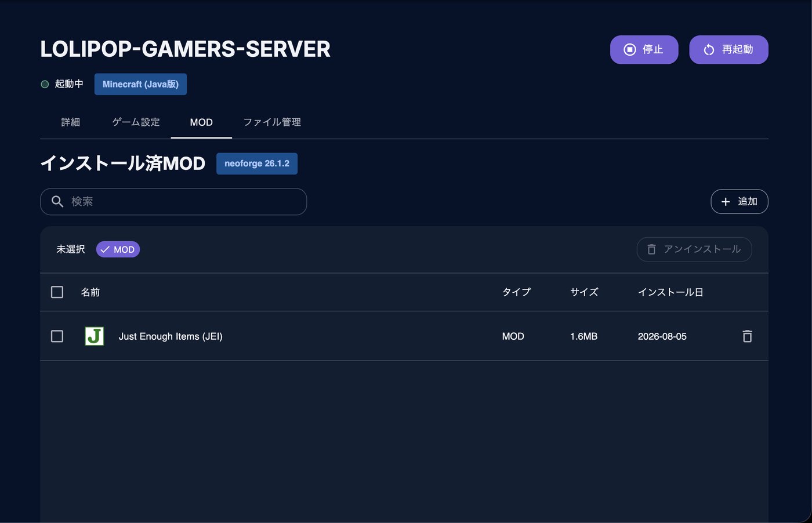Viewport: 812px width, 523px height.
Task: Click the green J icon of JEI mod
Action: tap(95, 336)
